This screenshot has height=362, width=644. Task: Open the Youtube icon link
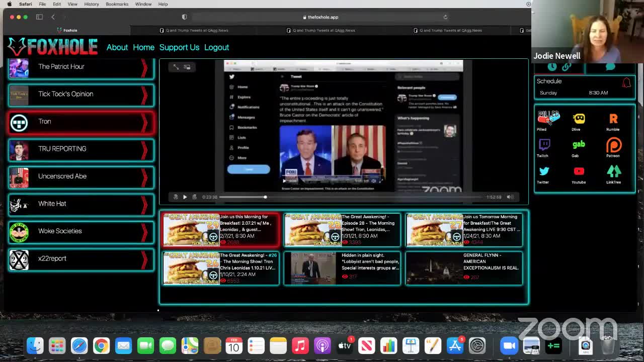click(579, 171)
